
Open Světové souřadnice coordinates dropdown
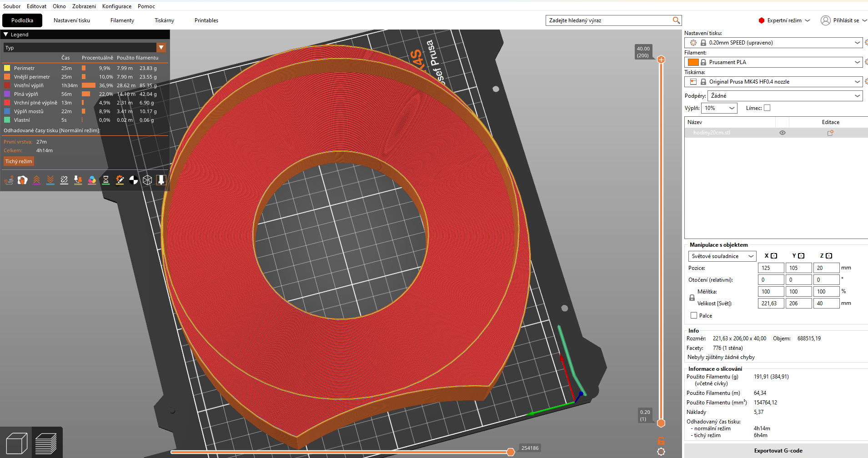(722, 256)
